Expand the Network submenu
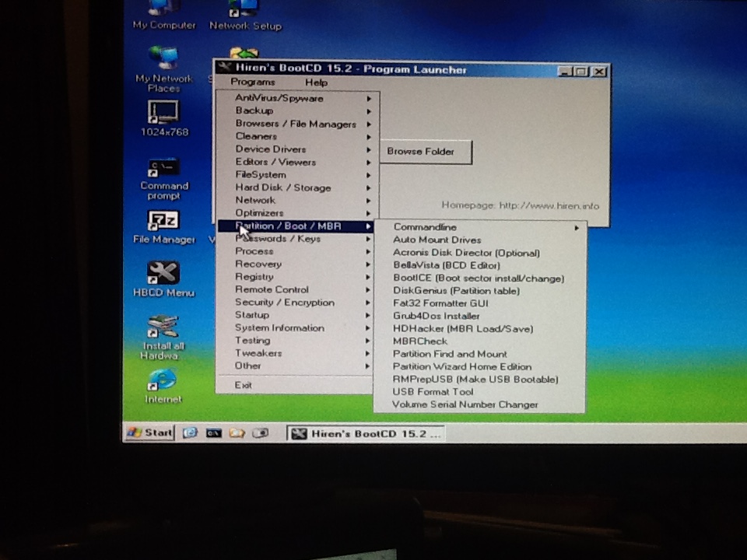The width and height of the screenshot is (747, 560). pyautogui.click(x=297, y=201)
